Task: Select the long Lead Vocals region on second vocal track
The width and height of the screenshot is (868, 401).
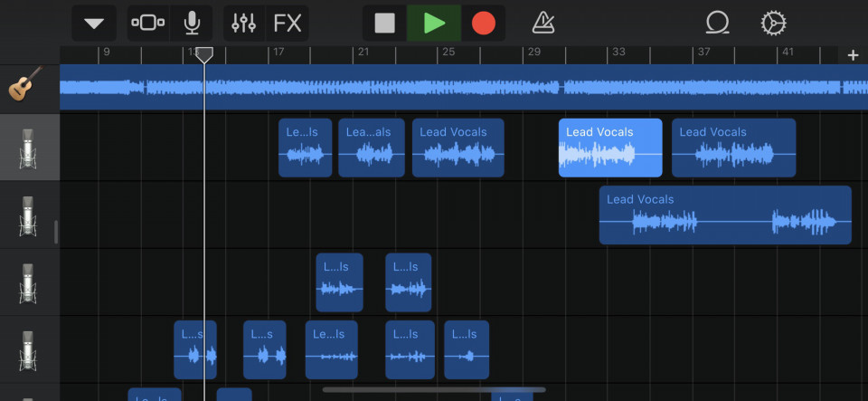Action: 725,215
